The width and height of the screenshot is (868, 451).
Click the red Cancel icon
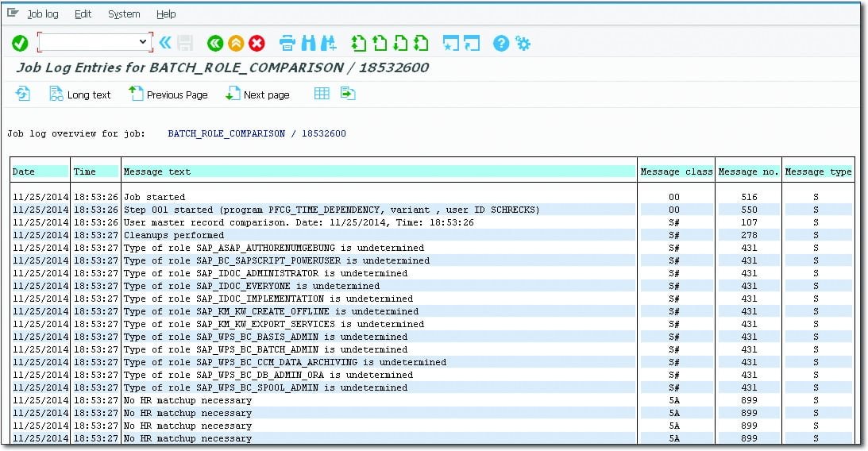pyautogui.click(x=257, y=43)
